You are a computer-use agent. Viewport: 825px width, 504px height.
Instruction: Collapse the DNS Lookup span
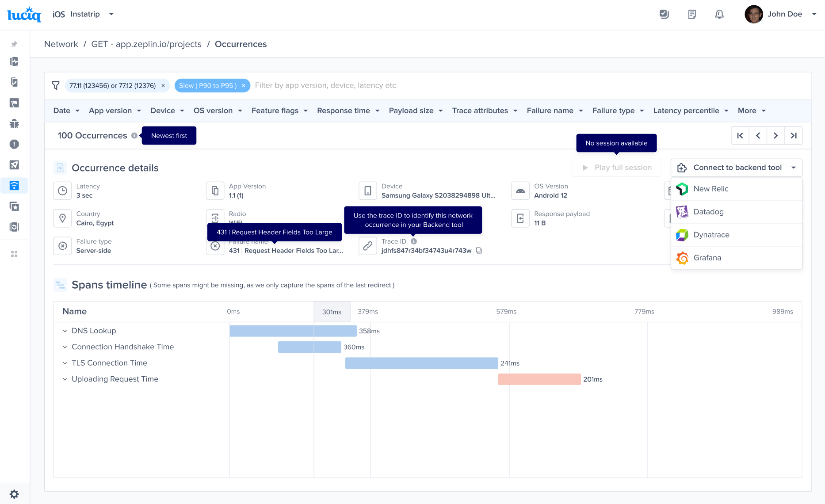click(x=65, y=331)
